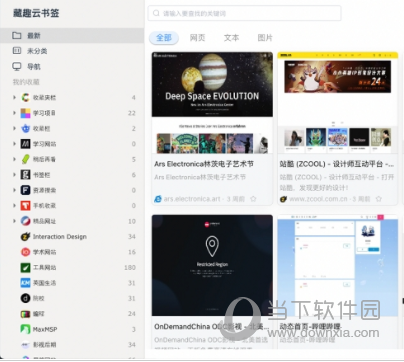Click the keyword search input field

(x=244, y=13)
